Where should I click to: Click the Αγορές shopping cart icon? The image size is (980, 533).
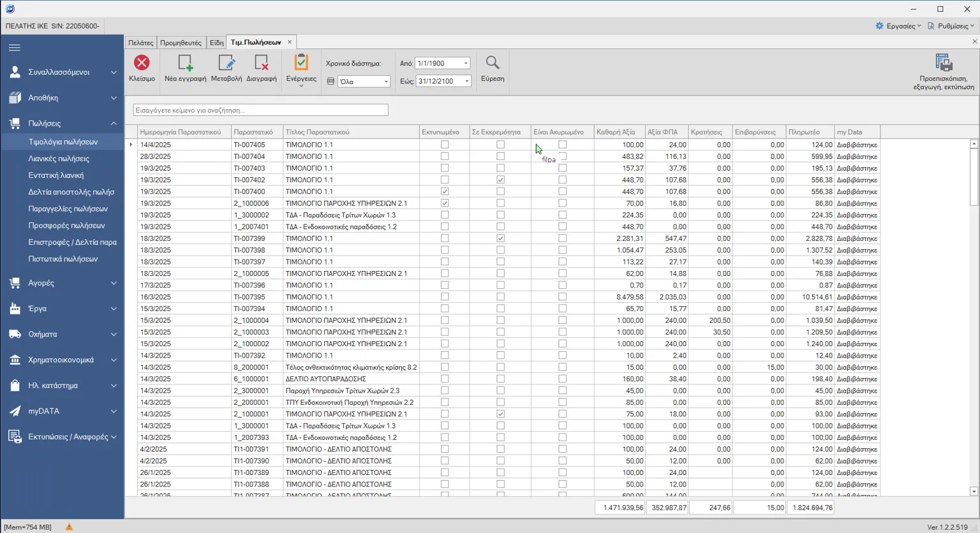[15, 282]
